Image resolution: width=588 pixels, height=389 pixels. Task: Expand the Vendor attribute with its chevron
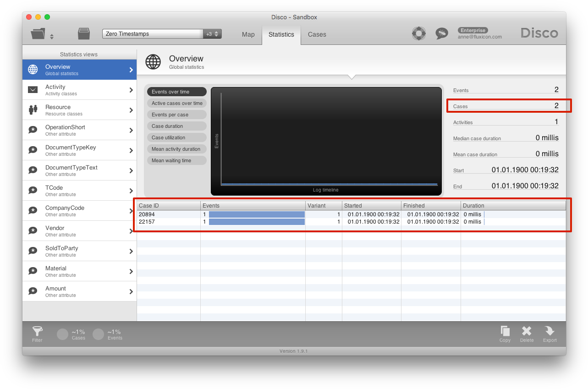[132, 230]
